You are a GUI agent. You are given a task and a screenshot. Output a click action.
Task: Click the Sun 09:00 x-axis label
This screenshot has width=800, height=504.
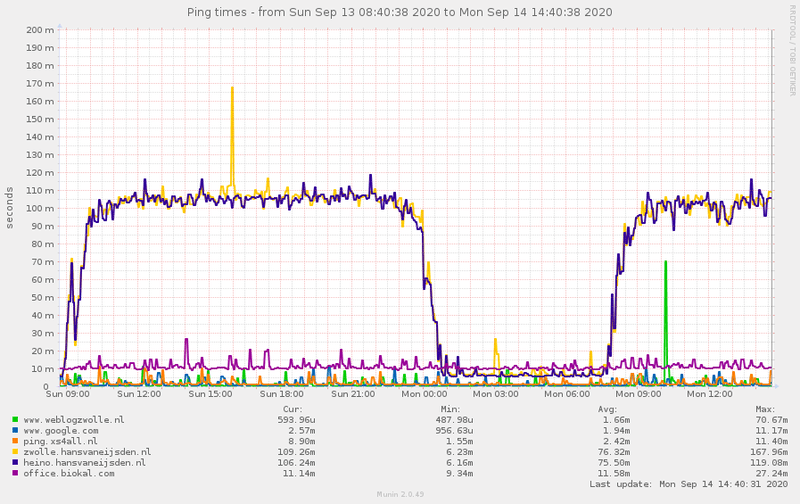(x=67, y=394)
